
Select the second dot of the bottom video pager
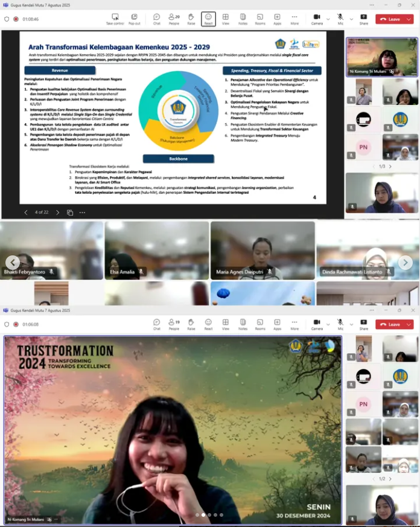[203, 515]
